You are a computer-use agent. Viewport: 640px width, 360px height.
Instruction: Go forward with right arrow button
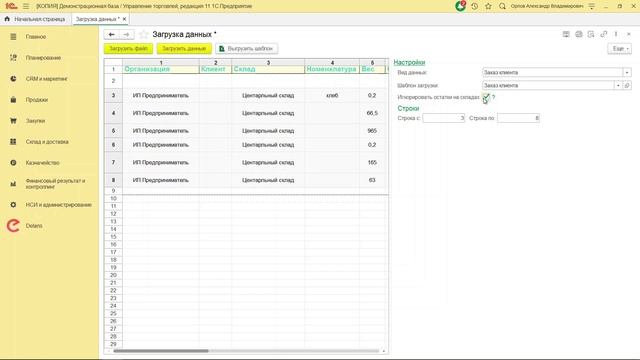tap(127, 35)
